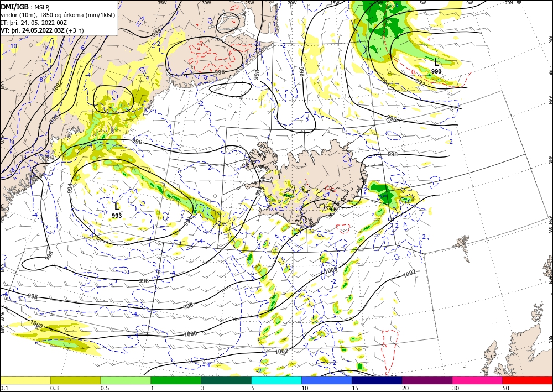Click the legend scale value 15
Viewport: 553px width, 392px height.
tap(355, 388)
